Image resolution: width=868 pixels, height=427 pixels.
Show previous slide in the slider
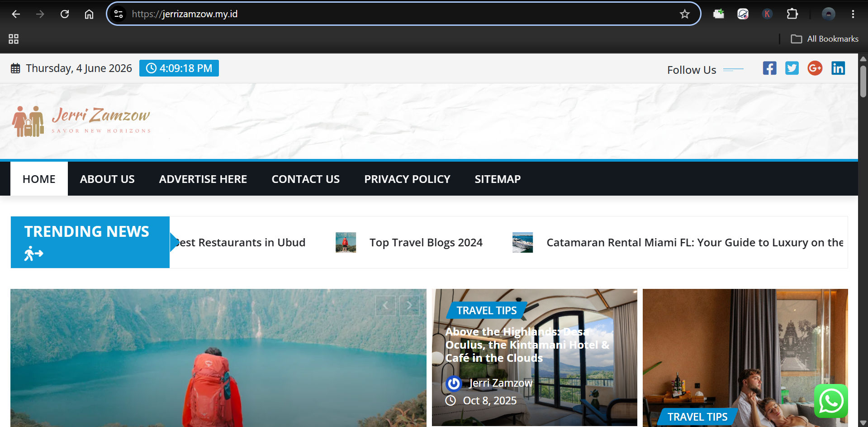coord(385,306)
